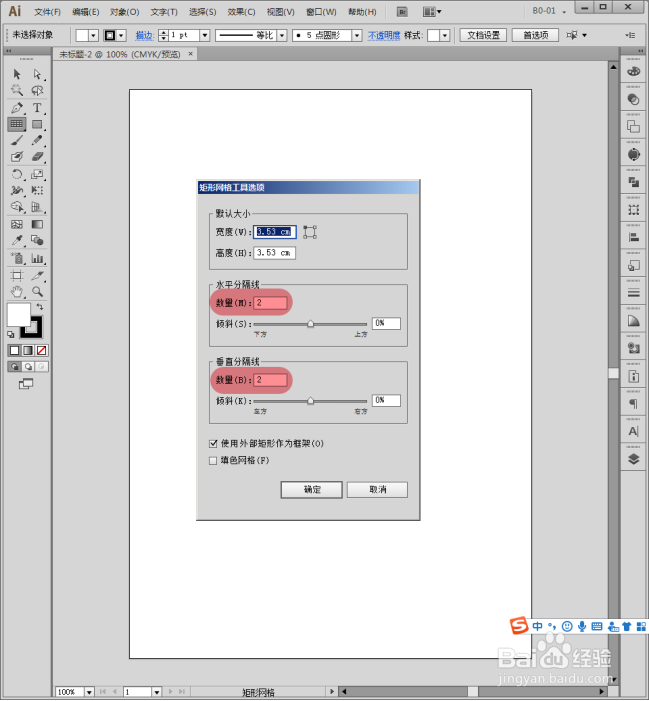Screen dimensions: 649x701
Task: Select the Pencil tool
Action: 37,140
